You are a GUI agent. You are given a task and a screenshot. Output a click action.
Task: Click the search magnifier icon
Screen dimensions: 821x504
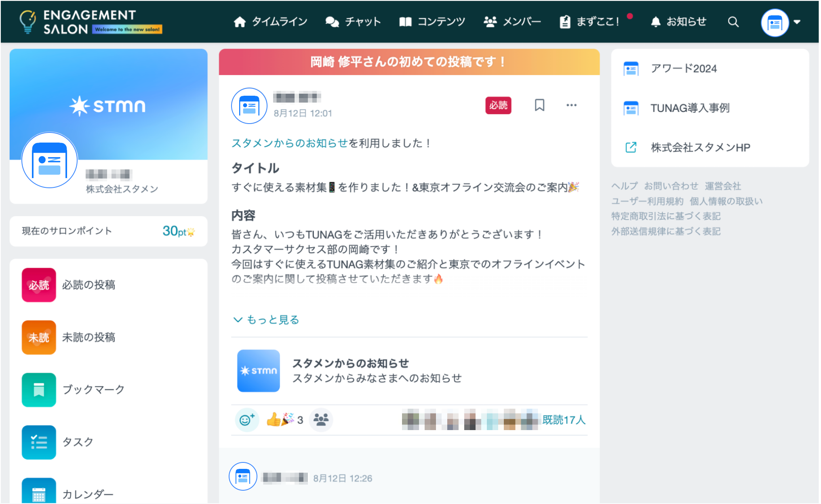(733, 22)
